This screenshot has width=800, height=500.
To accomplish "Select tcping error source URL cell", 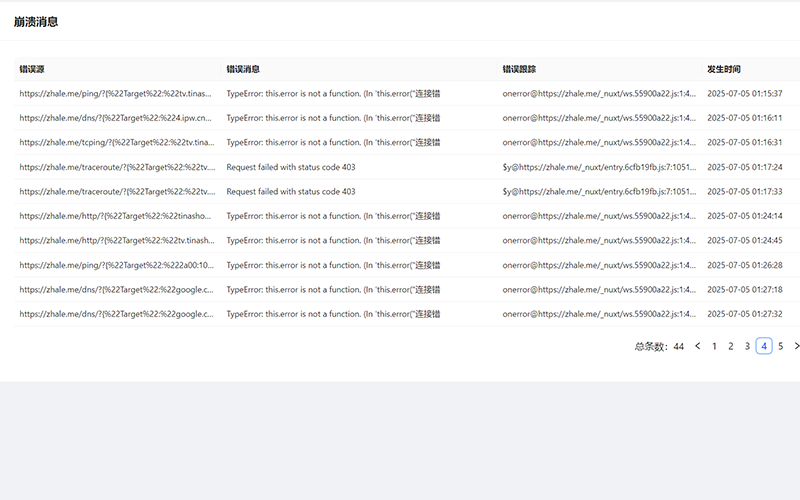I will [x=117, y=142].
